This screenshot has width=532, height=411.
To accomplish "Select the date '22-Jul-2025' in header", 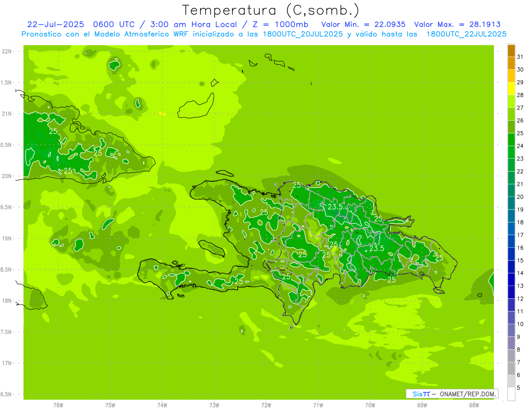I will pos(55,24).
